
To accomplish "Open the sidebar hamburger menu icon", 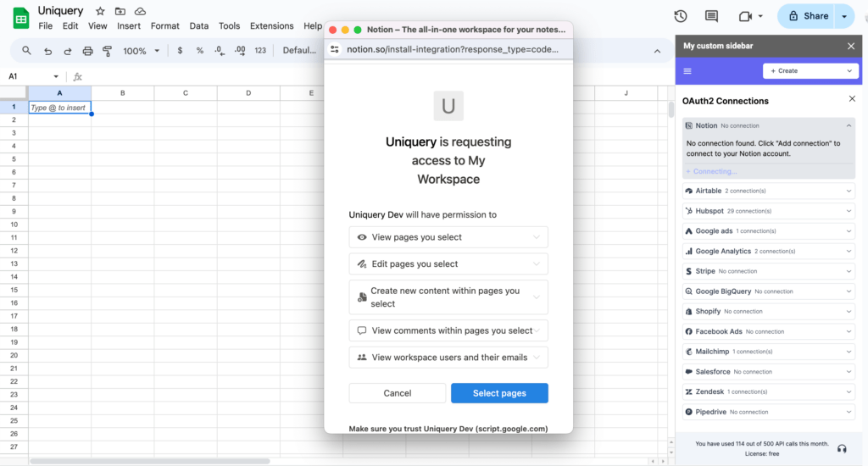I will [x=687, y=71].
